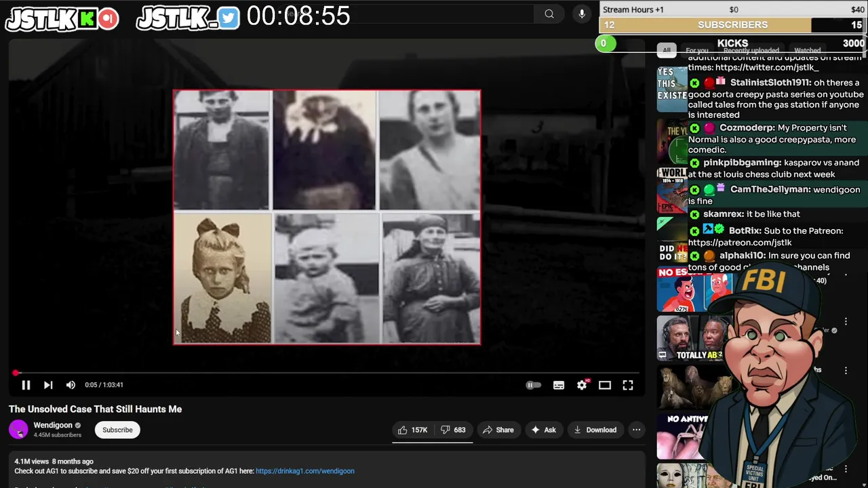Pause the video playback

(26, 385)
